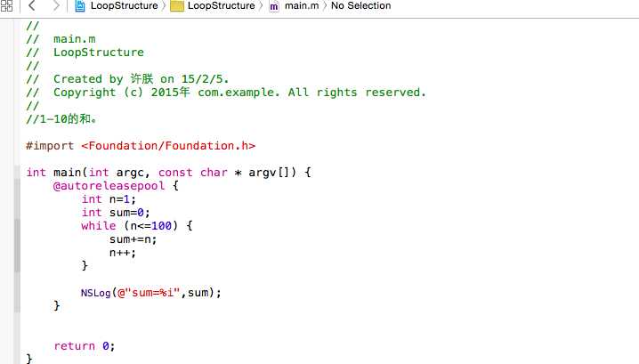
Task: Click the comment line '// main.m'
Action: tap(61, 39)
